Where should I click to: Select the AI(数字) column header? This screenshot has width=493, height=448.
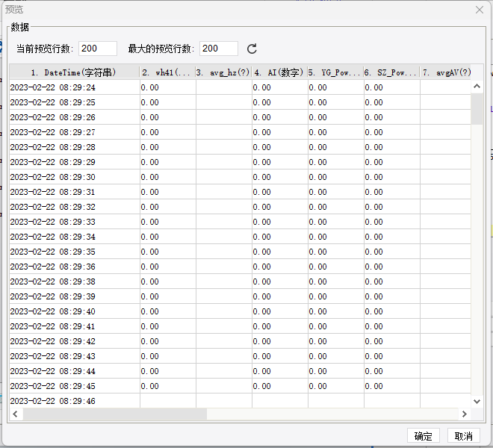[279, 72]
